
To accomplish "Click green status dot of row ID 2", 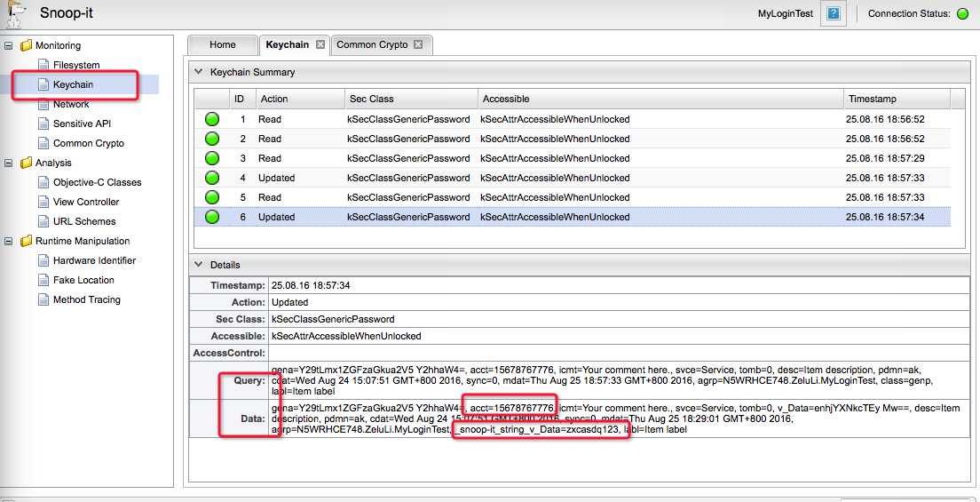I will coord(212,139).
